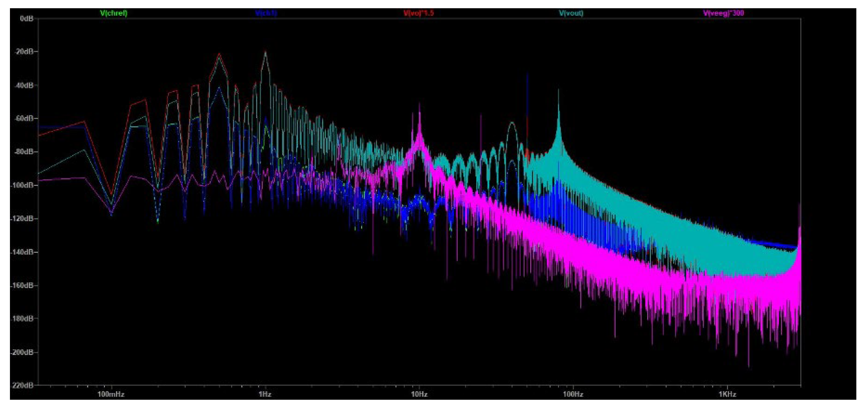Click the 1Hz frequency axis label

tap(265, 394)
